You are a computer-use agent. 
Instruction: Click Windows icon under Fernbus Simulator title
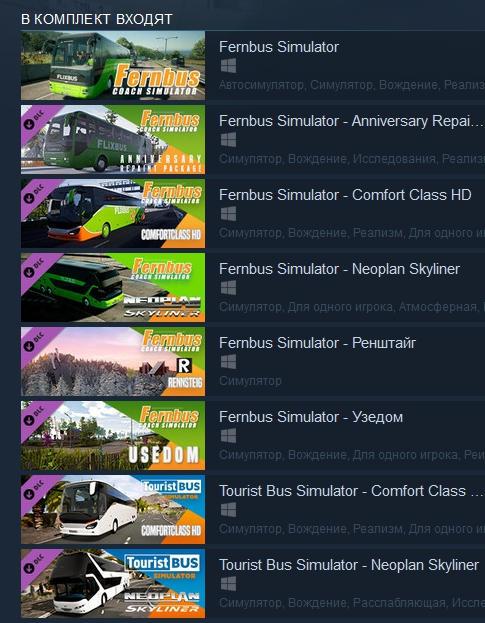coord(228,66)
